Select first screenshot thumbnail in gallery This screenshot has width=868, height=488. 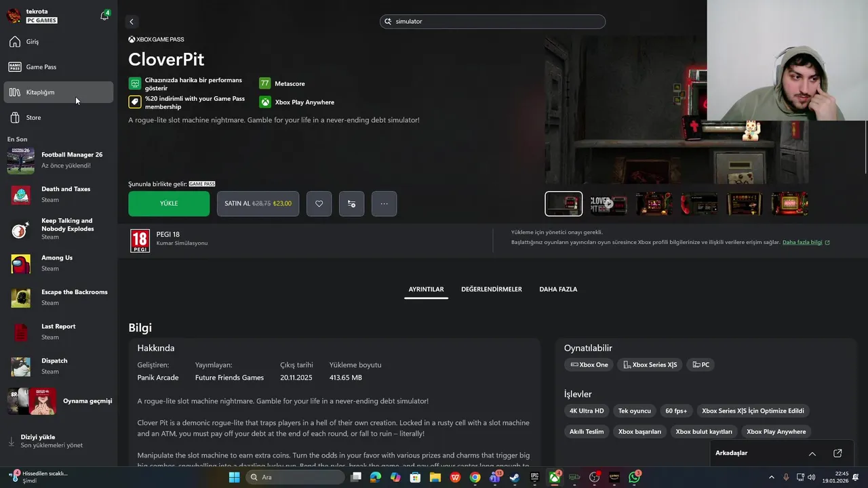tap(564, 203)
